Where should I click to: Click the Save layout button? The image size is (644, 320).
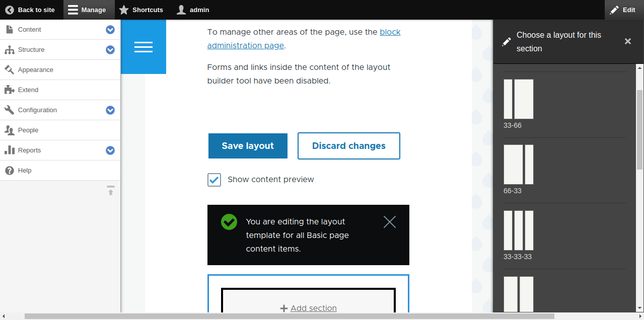coord(248,146)
